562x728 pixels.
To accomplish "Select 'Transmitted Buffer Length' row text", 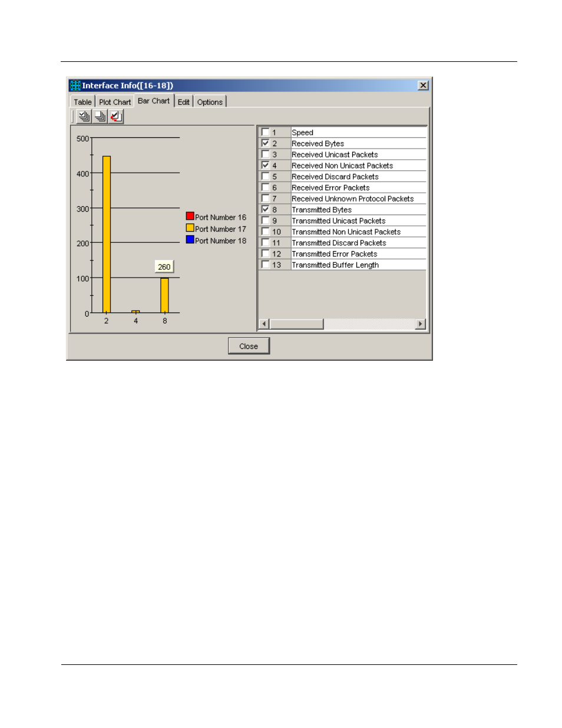I will (335, 265).
